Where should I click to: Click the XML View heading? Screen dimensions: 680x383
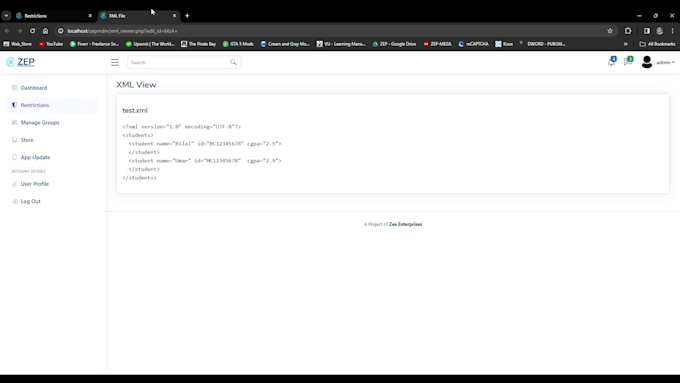(x=136, y=85)
